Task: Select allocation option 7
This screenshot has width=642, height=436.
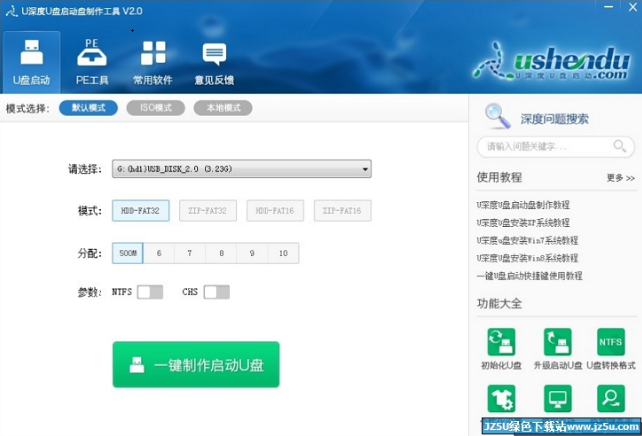Action: (x=190, y=253)
